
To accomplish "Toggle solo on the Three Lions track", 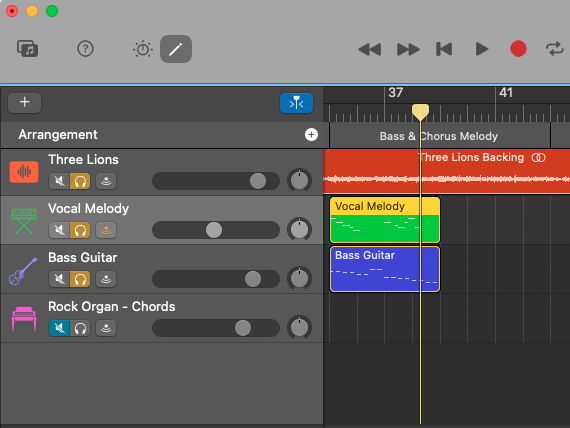I will point(80,181).
